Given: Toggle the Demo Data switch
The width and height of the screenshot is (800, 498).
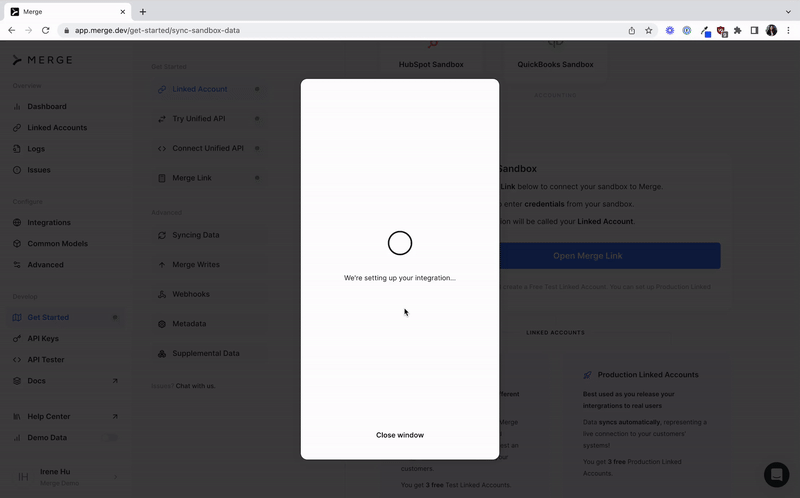Looking at the screenshot, I should 111,438.
